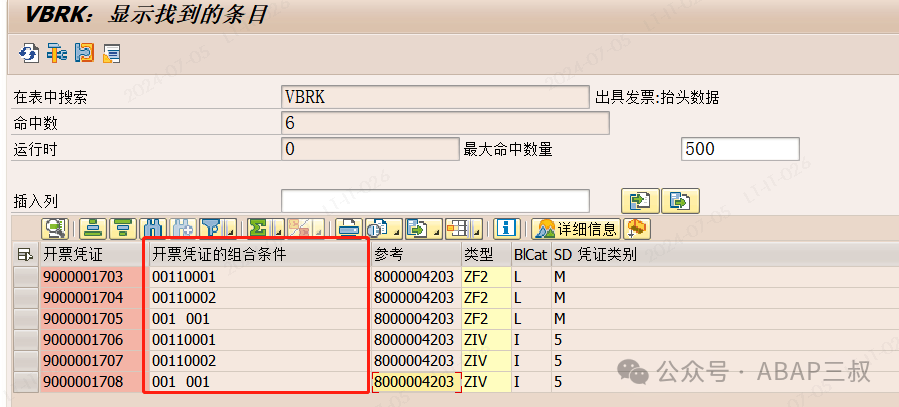Click the 开票凭证 column header
This screenshot has width=899, height=407.
point(94,256)
